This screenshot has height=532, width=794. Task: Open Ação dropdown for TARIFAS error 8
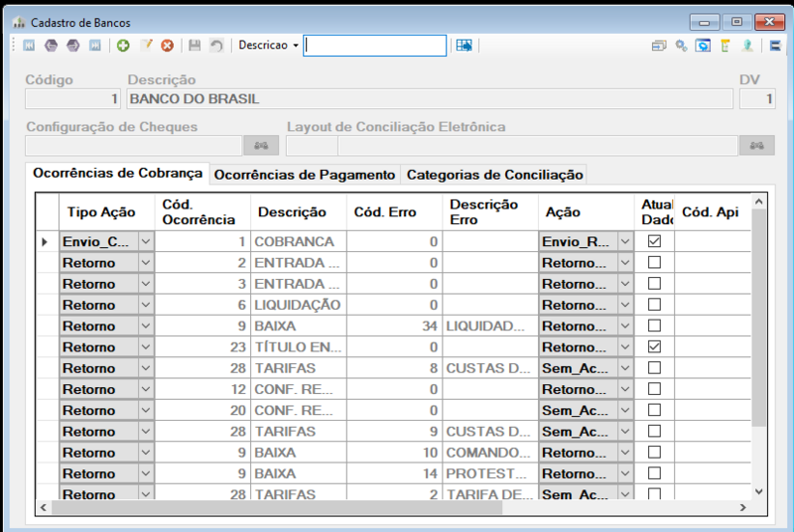[625, 368]
